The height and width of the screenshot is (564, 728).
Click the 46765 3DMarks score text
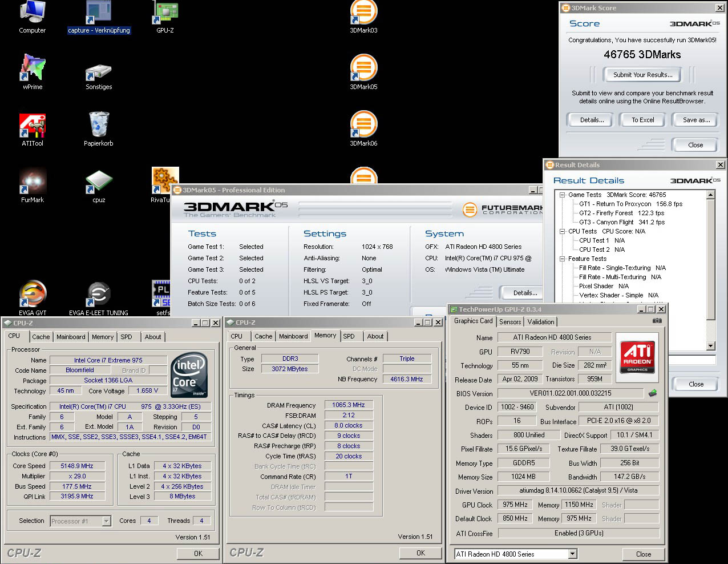(642, 55)
